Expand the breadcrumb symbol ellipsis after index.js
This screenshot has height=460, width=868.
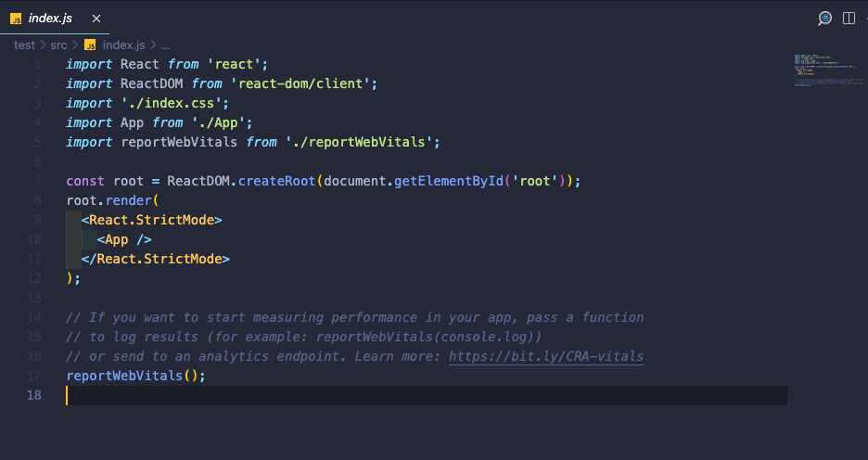[x=165, y=45]
